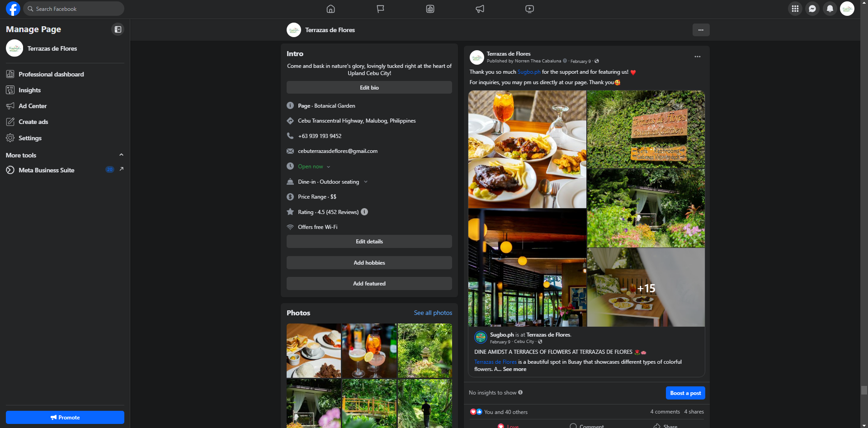Follow the Sugbo.ph link in post text
Image resolution: width=868 pixels, height=428 pixels.
[529, 72]
